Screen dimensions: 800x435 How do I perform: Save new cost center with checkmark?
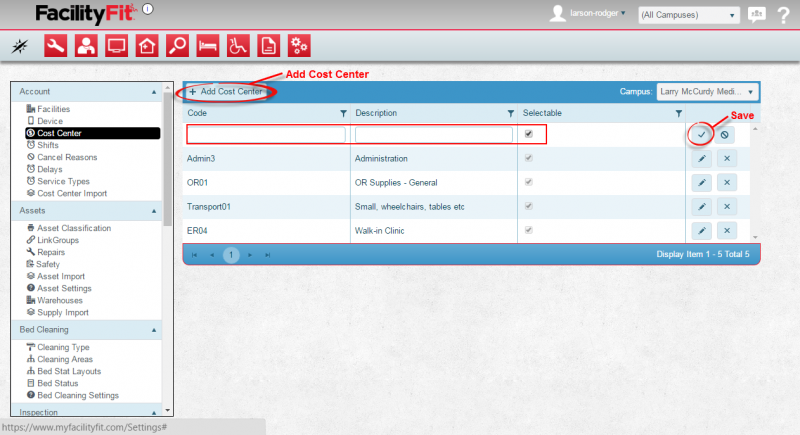[702, 135]
